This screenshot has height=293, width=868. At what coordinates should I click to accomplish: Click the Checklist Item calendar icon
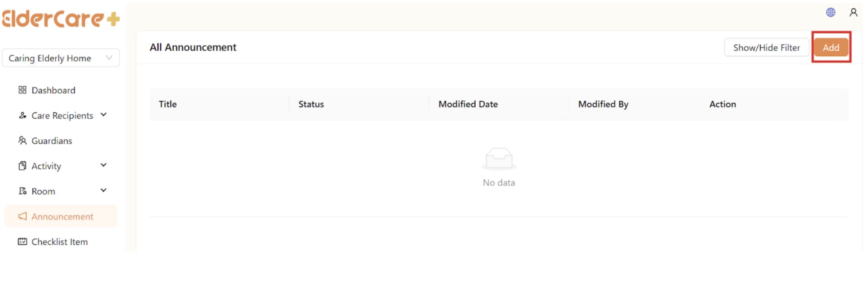[x=22, y=242]
